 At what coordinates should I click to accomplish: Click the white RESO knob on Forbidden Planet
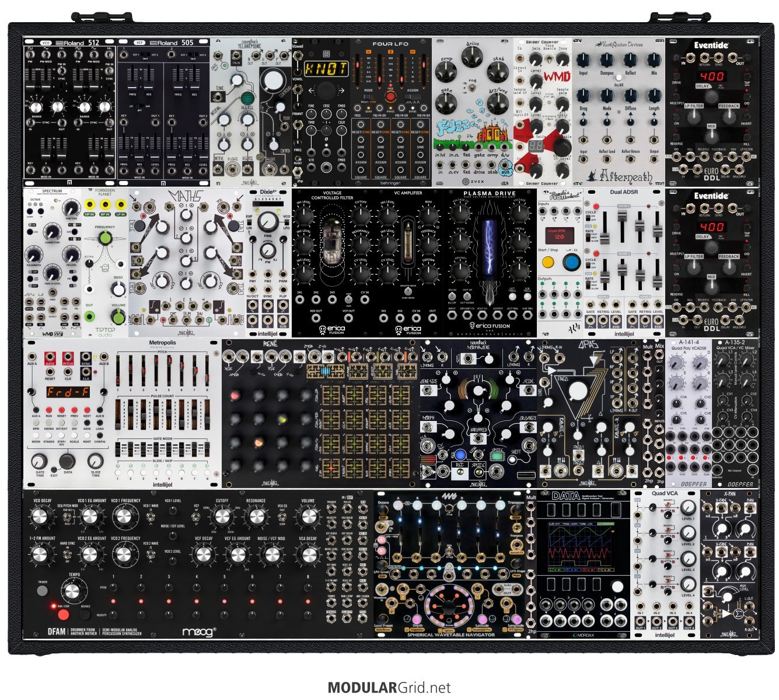pos(118,290)
